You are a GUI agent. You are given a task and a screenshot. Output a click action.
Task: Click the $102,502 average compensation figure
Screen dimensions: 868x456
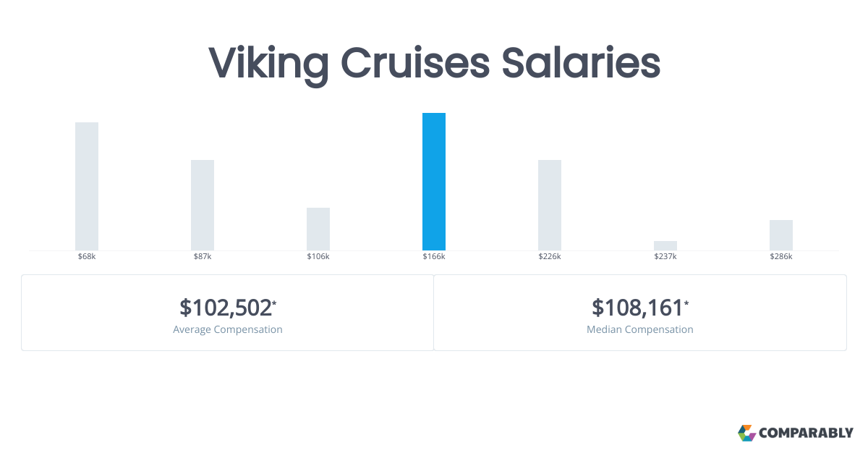pyautogui.click(x=226, y=308)
